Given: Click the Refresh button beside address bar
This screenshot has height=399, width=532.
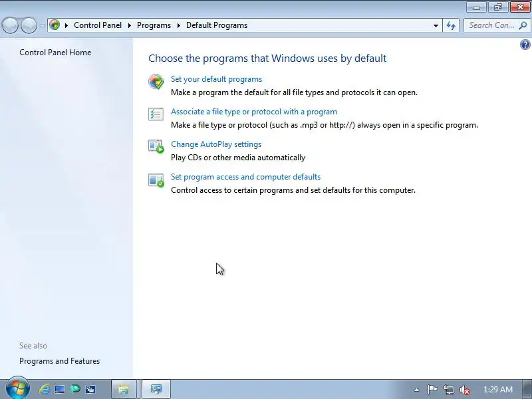Looking at the screenshot, I should [451, 25].
